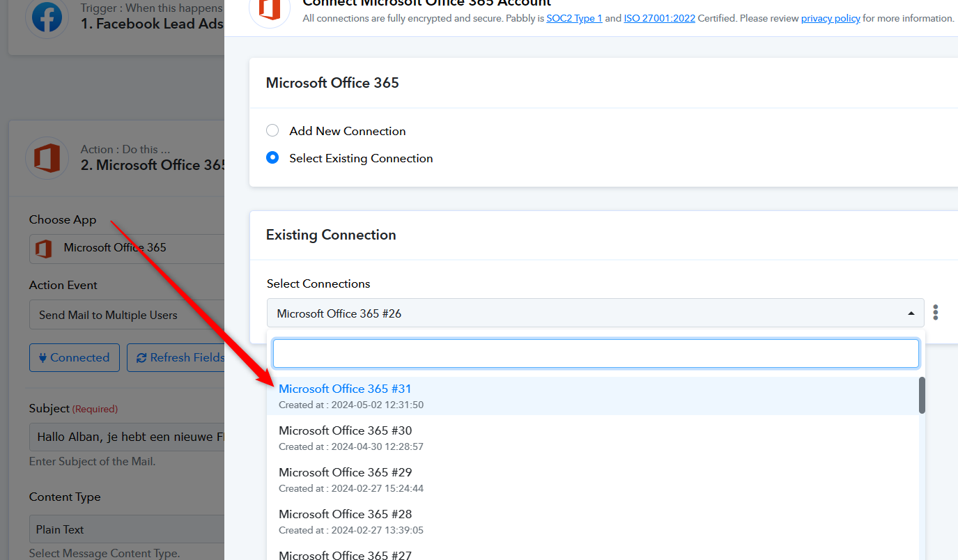Click the Office logo in the connection dialog header

270,10
